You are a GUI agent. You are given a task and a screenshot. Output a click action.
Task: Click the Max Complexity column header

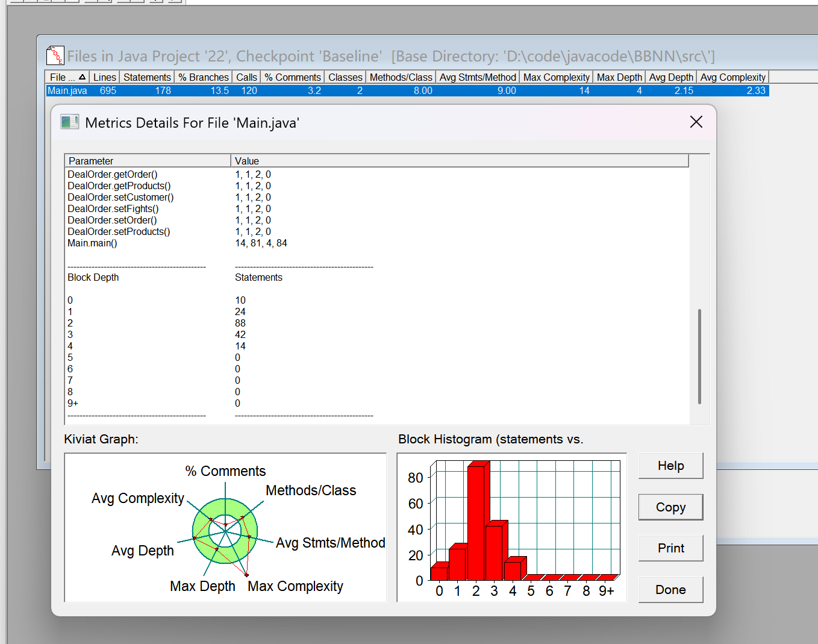pyautogui.click(x=557, y=77)
